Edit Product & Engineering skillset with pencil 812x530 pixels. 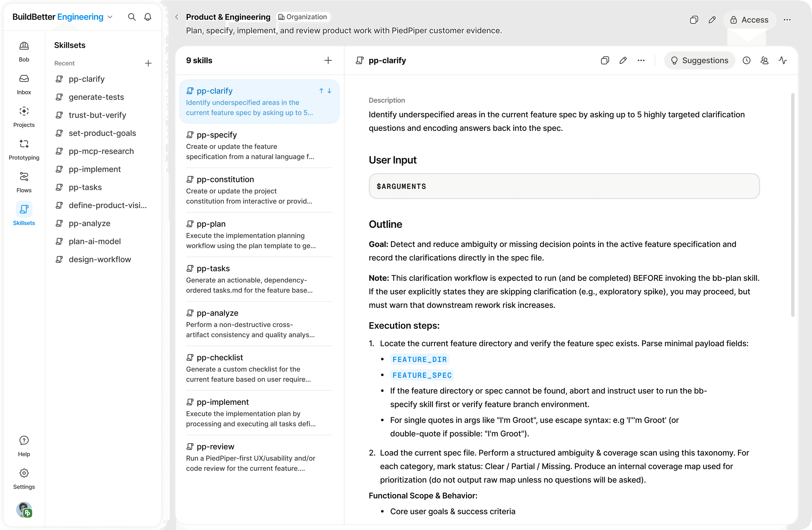(x=712, y=20)
